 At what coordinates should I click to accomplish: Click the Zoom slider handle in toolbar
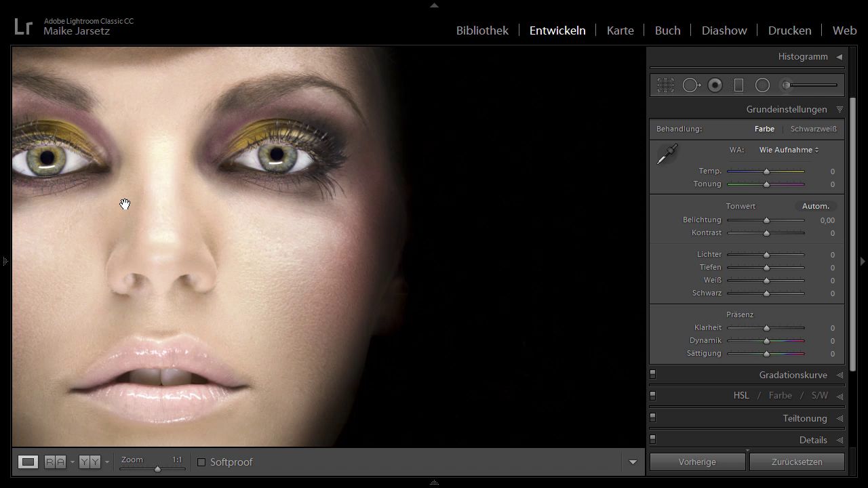pos(157,469)
